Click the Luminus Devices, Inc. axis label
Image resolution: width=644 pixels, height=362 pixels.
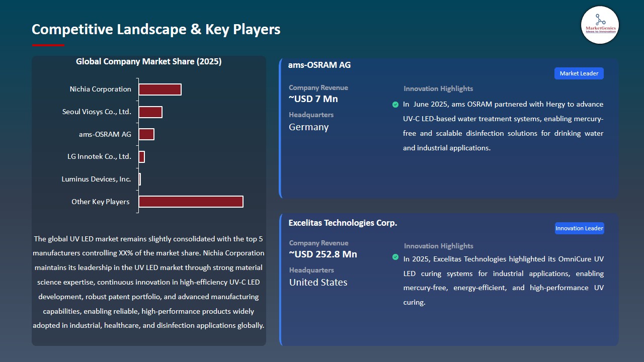tap(97, 179)
